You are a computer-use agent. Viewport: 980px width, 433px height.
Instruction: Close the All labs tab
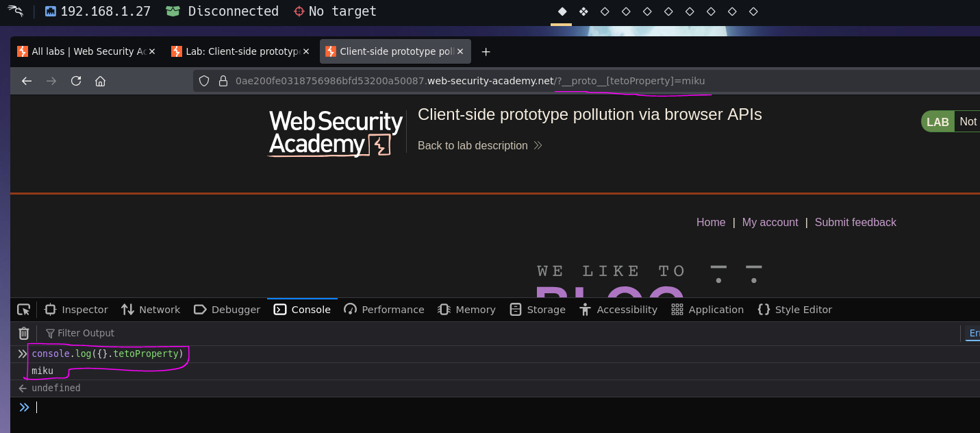click(152, 51)
